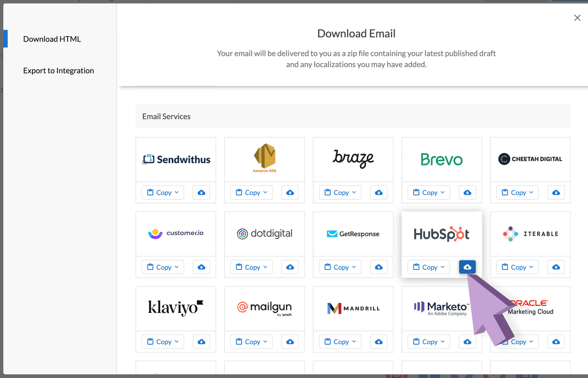Open the Copy dropdown under HubSpot
The width and height of the screenshot is (588, 378).
[429, 267]
